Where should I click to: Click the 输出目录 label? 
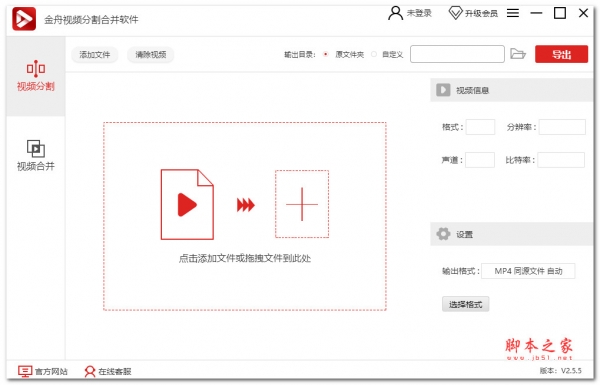[300, 55]
